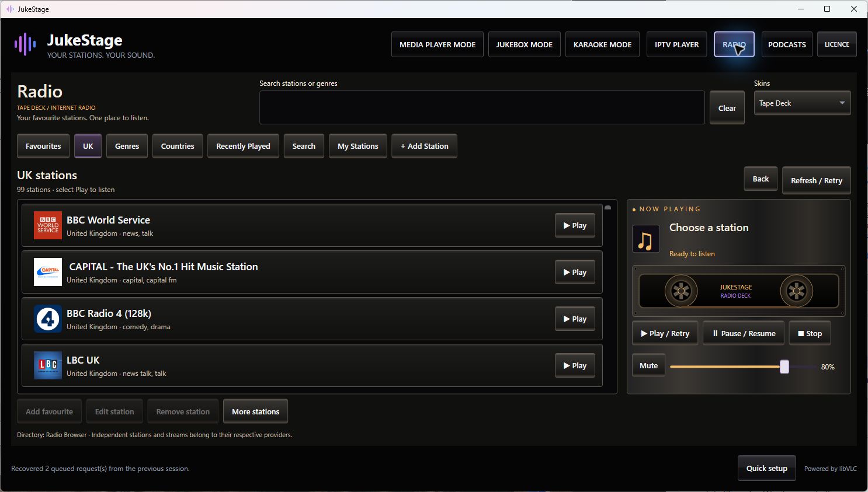The height and width of the screenshot is (492, 868).
Task: Open the Radio mode
Action: [734, 44]
